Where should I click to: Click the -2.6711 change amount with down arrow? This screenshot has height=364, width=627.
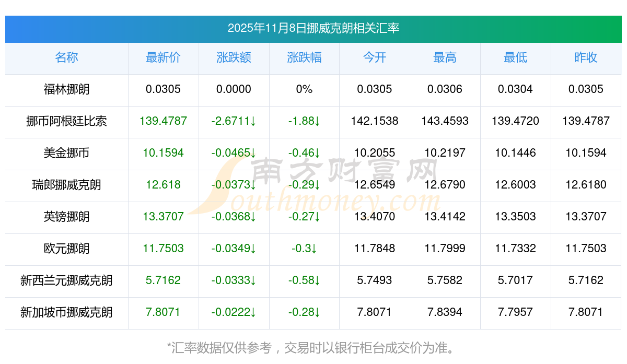click(x=234, y=121)
